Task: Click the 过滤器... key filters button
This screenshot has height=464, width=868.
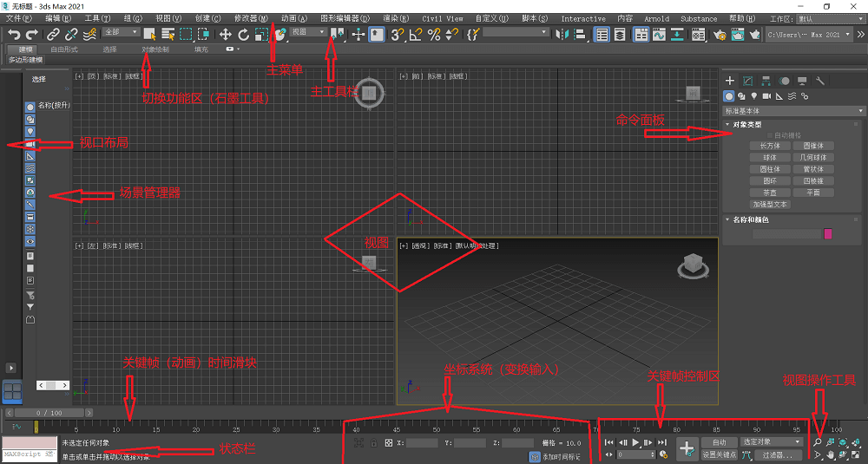Action: coord(779,455)
